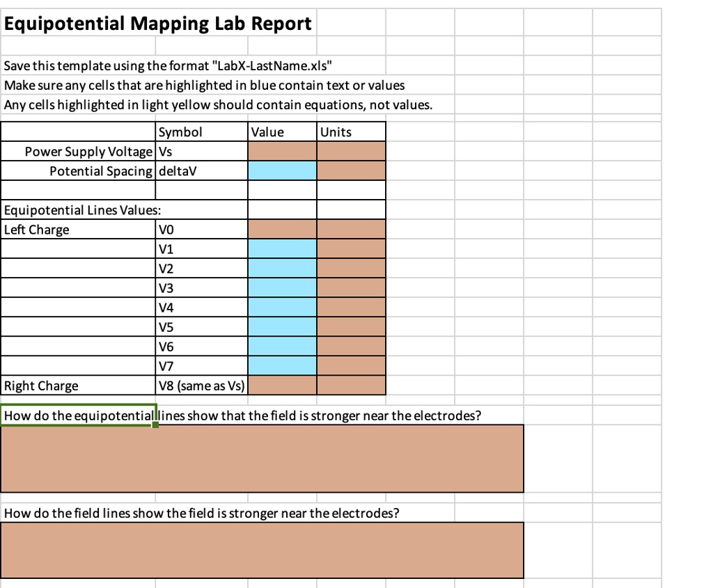Select the blue V5 value cell
The width and height of the screenshot is (713, 588).
282,326
